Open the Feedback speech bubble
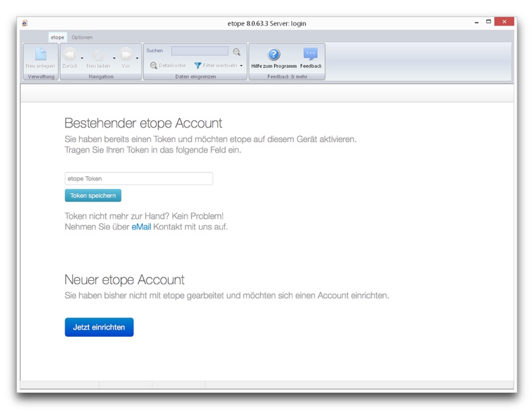The image size is (532, 413). [x=311, y=58]
